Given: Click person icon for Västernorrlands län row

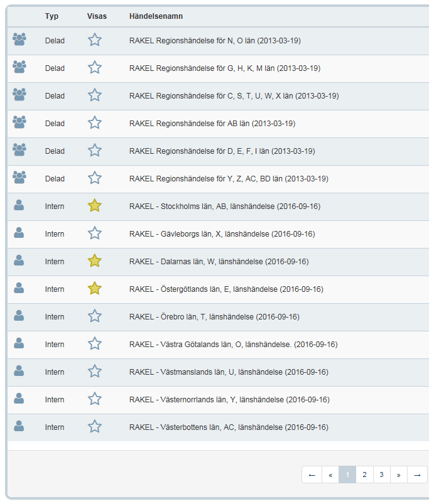Looking at the screenshot, I should (x=19, y=399).
